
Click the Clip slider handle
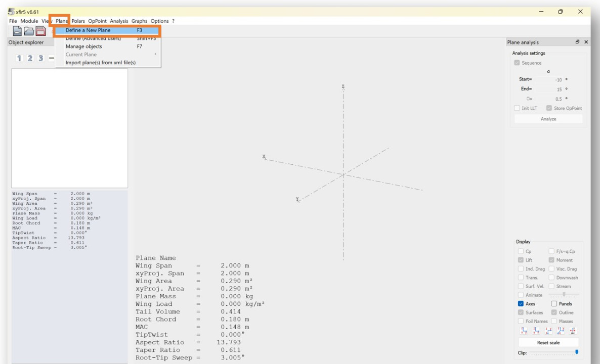pos(576,352)
